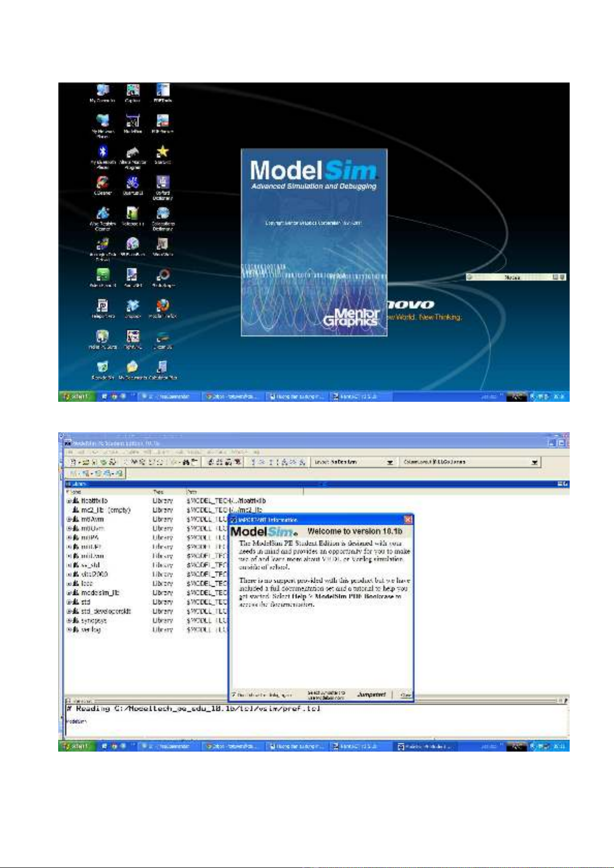This screenshot has width=614, height=868.
Task: Click Start on the ModelSim window's taskbar
Action: 76,746
